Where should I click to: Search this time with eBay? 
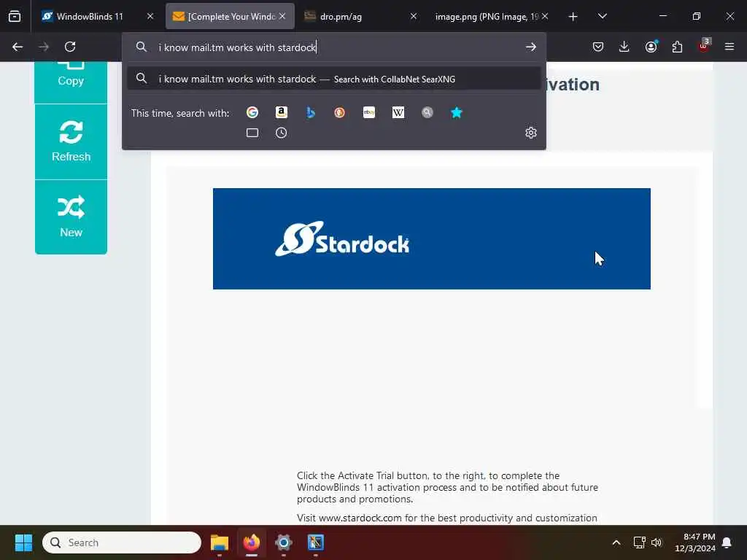(368, 112)
